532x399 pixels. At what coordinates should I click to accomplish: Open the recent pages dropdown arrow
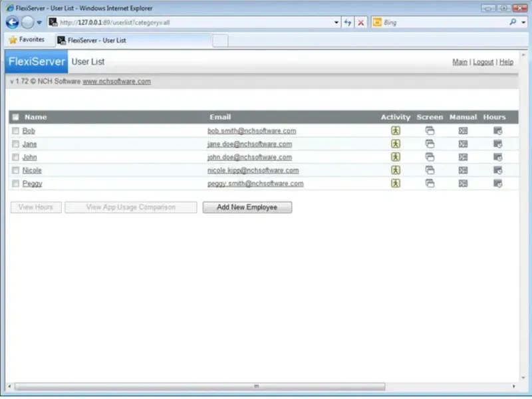point(39,23)
